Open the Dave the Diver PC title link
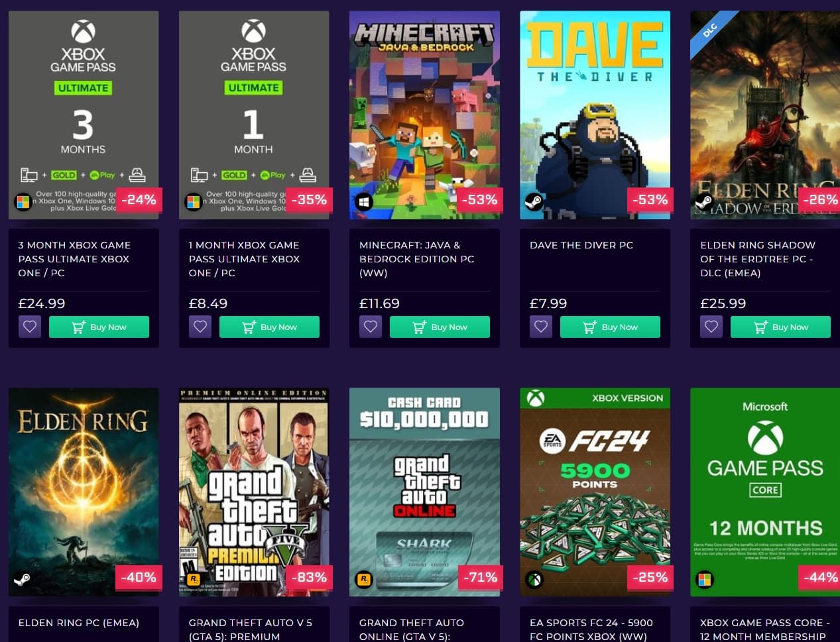 coord(581,245)
